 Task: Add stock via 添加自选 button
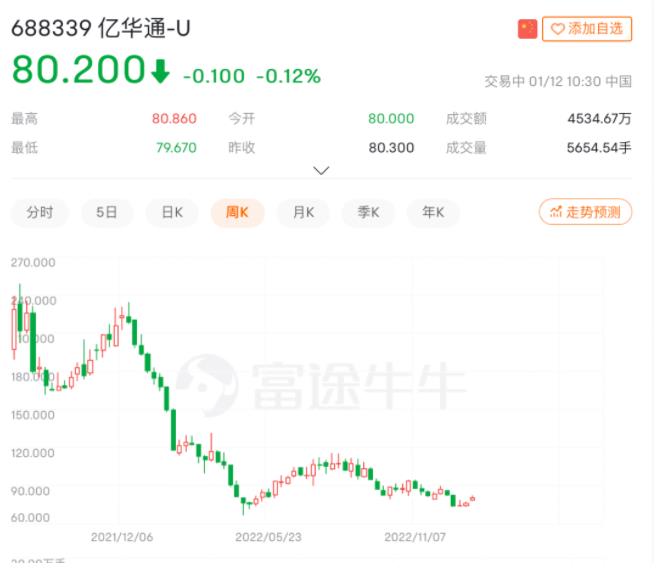point(587,29)
